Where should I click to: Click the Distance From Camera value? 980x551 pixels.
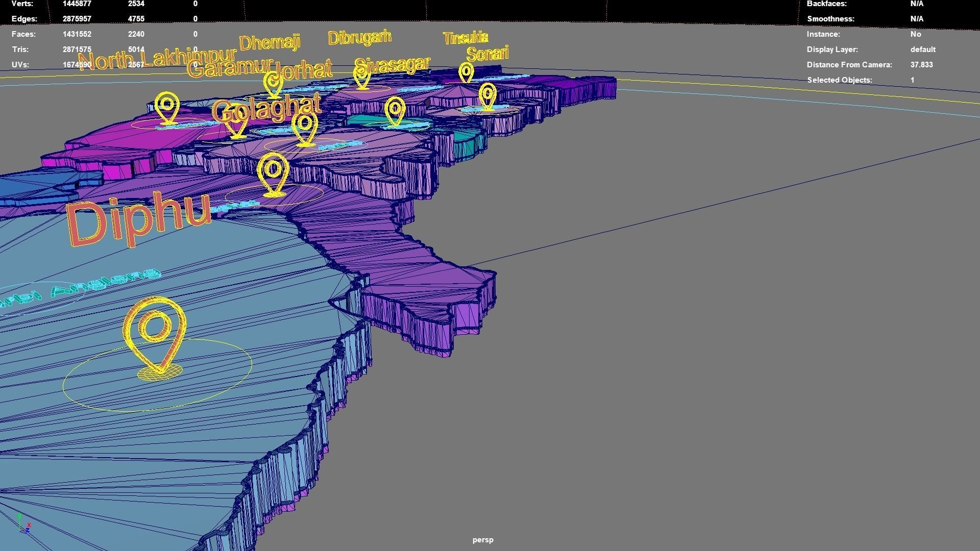tap(921, 65)
